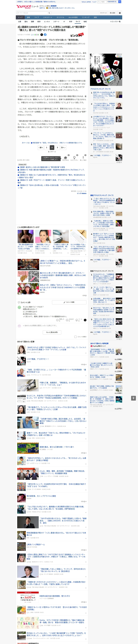Open the 【60代マダム】 article link
138x644 pixels.
click(x=56, y=348)
